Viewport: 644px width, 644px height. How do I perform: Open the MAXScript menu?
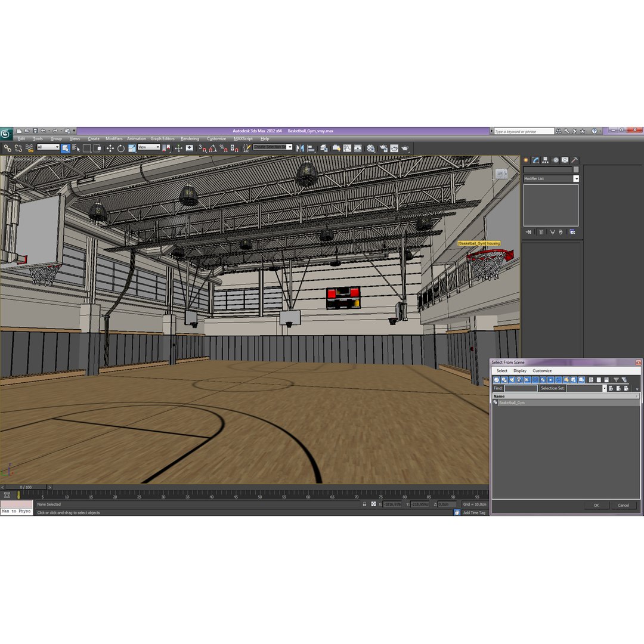tap(243, 139)
